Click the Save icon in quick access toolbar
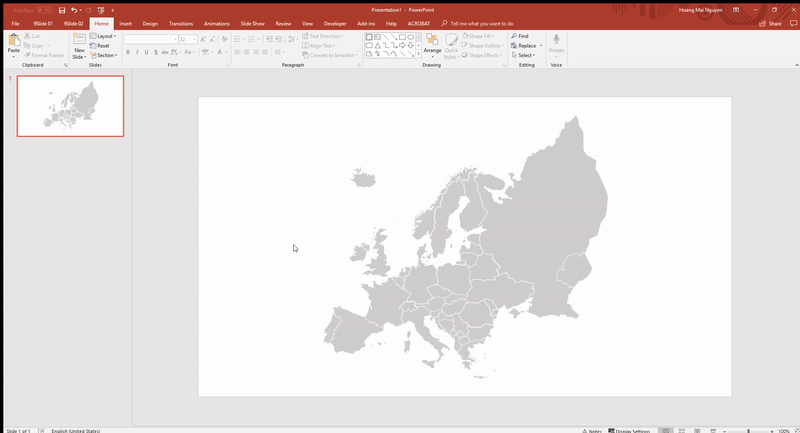Viewport: 800px width, 433px height. click(62, 10)
